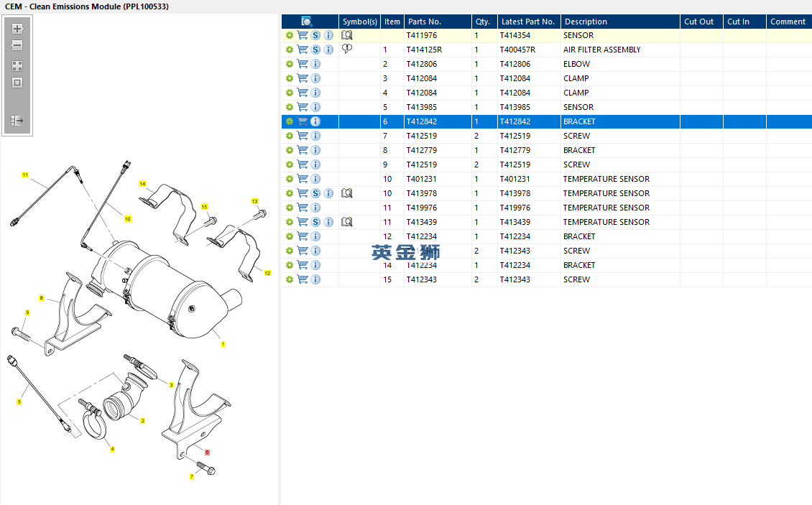Select item 15 parts number T412343

click(422, 279)
